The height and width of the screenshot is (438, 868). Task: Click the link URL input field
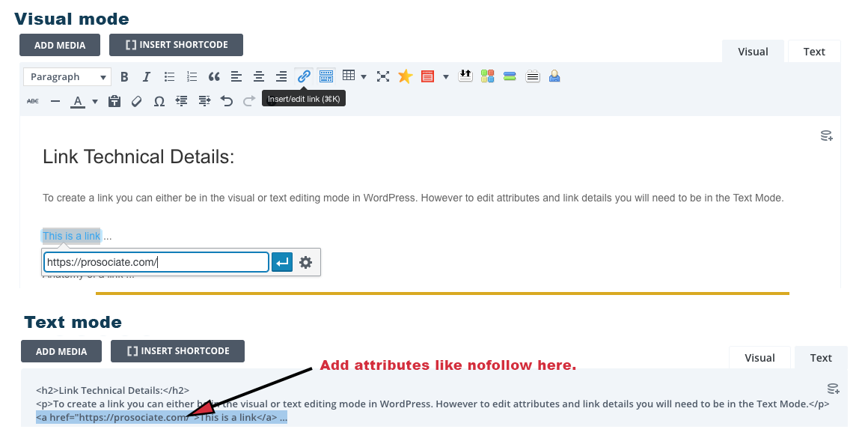(156, 262)
